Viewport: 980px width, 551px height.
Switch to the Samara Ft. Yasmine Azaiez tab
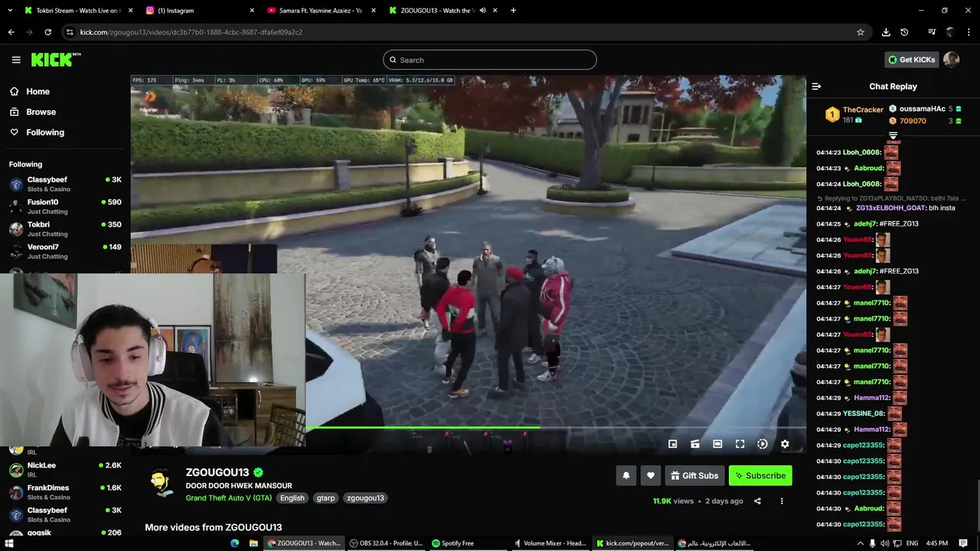[x=321, y=11]
